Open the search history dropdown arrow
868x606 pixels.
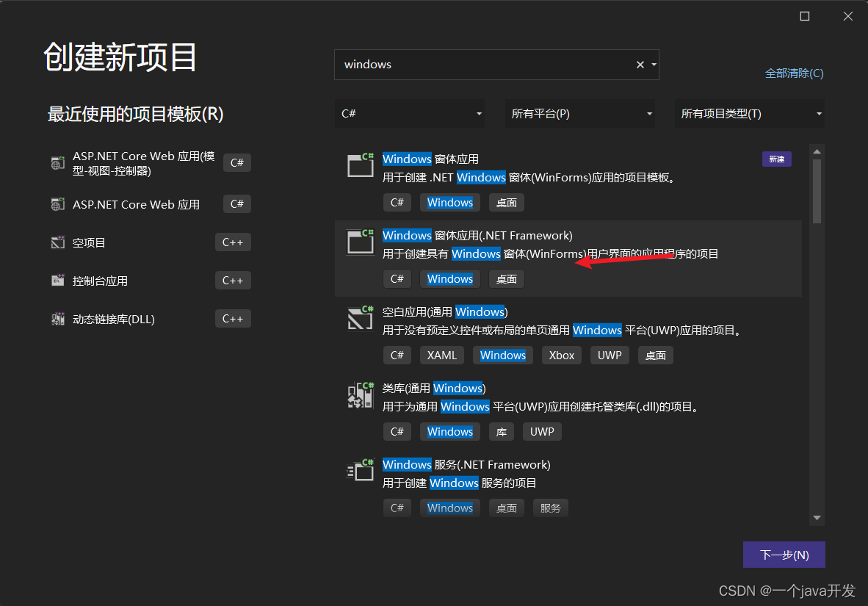(653, 64)
